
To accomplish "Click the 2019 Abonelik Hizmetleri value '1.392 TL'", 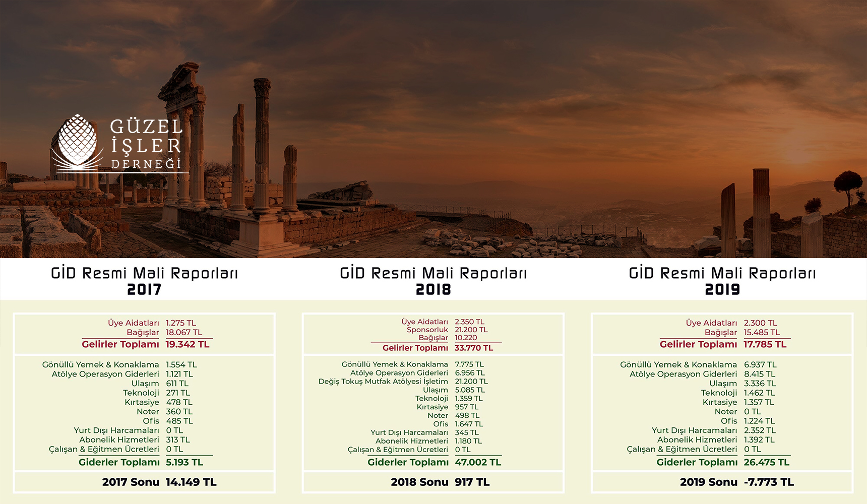I will 759,440.
